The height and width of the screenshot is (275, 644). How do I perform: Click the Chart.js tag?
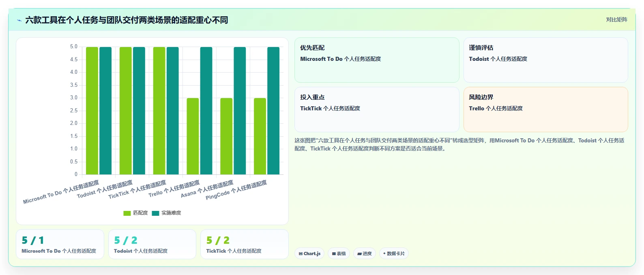309,254
